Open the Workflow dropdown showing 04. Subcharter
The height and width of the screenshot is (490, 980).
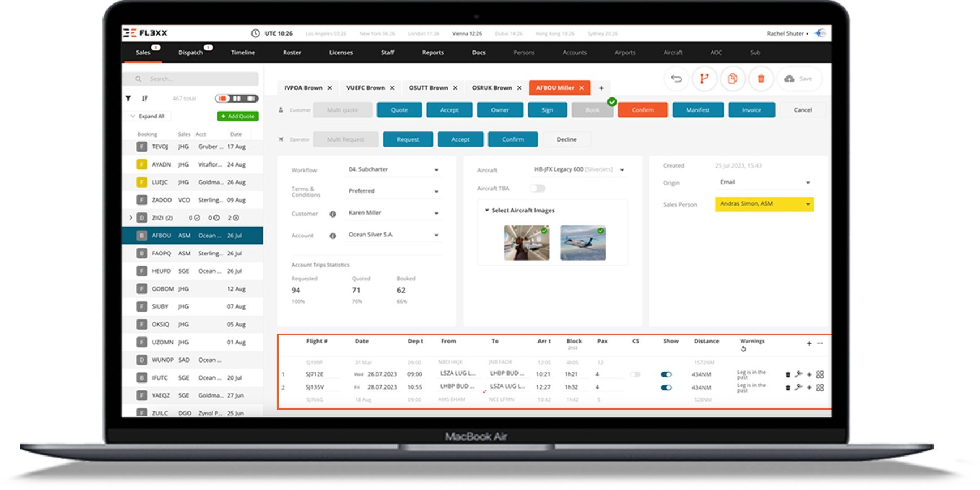tap(393, 169)
